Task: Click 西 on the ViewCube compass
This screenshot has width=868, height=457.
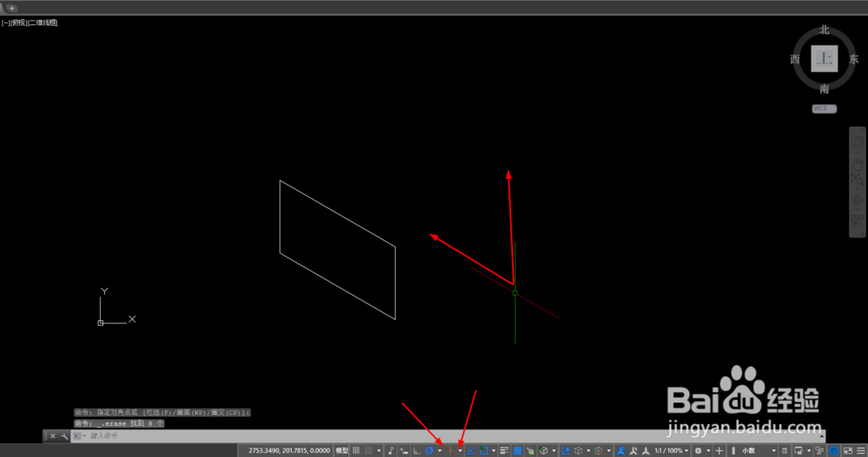Action: point(795,59)
